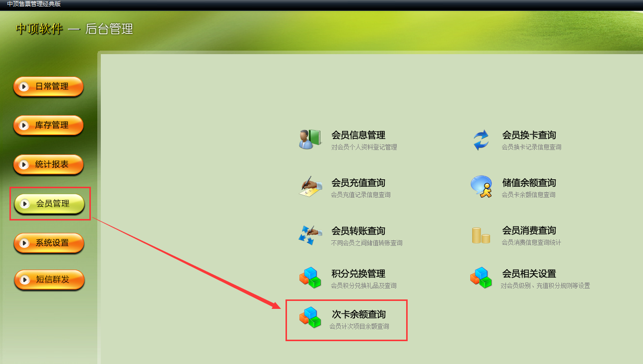
Task: Click the 储值余额查询 chat bubble icon
Action: pos(481,187)
